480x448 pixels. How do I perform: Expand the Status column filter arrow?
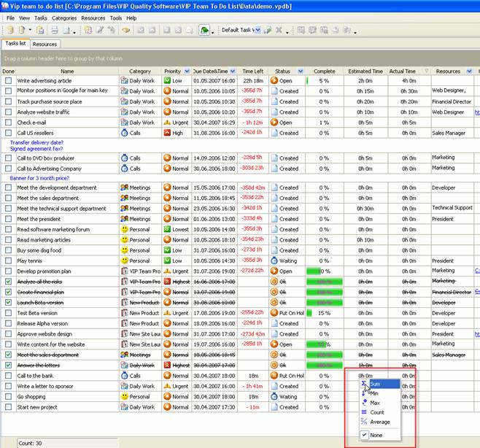click(x=299, y=71)
